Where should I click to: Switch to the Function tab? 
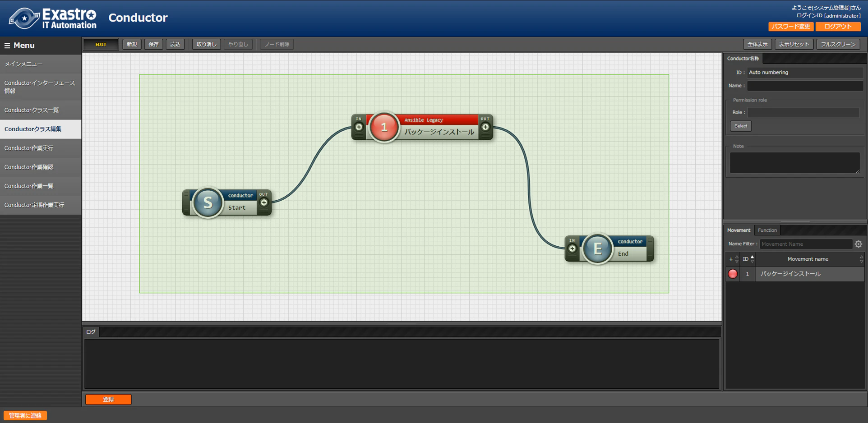click(x=767, y=230)
